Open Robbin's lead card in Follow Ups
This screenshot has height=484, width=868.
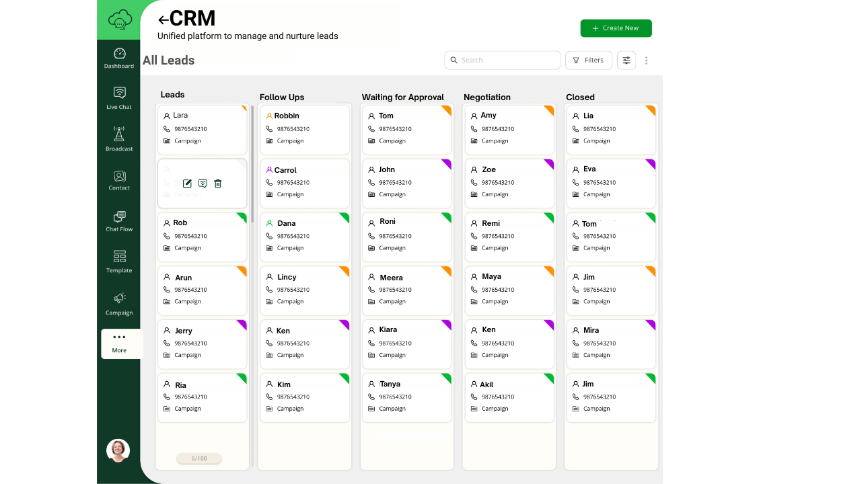tap(305, 129)
